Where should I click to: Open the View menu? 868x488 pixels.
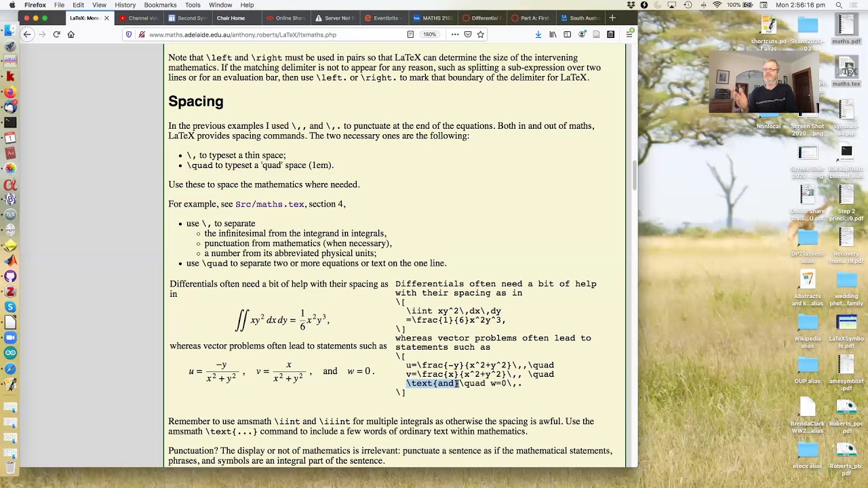tap(99, 5)
